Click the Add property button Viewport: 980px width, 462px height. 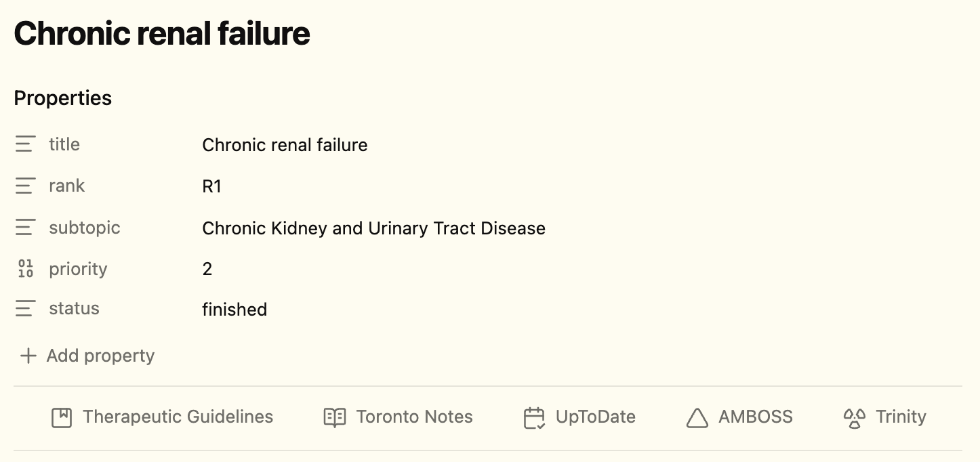pyautogui.click(x=100, y=356)
